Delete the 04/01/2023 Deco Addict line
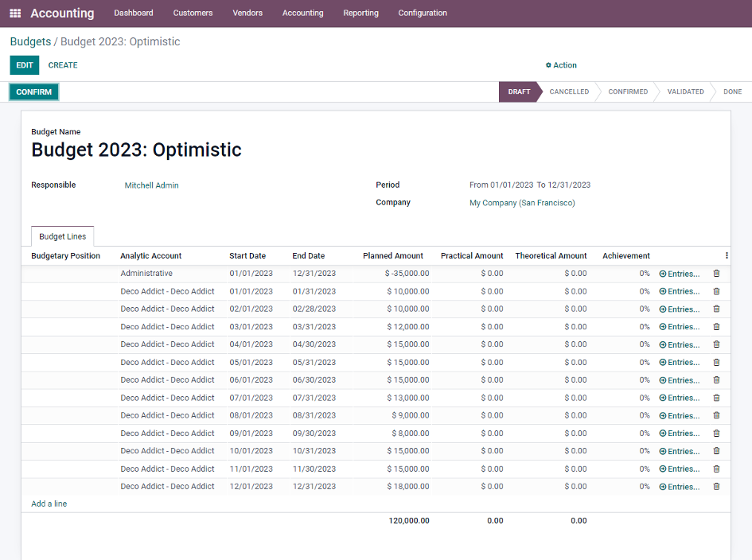Screen dimensions: 752x560 point(716,344)
